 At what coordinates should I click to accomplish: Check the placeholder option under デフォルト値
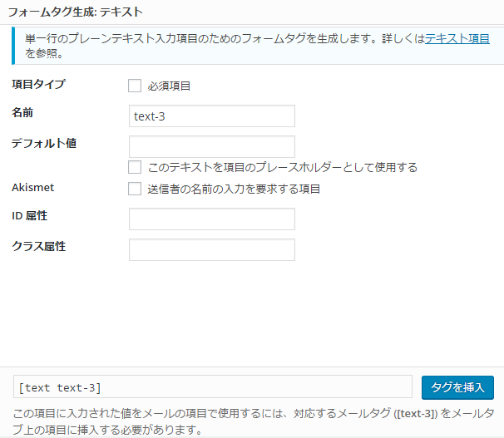(135, 166)
